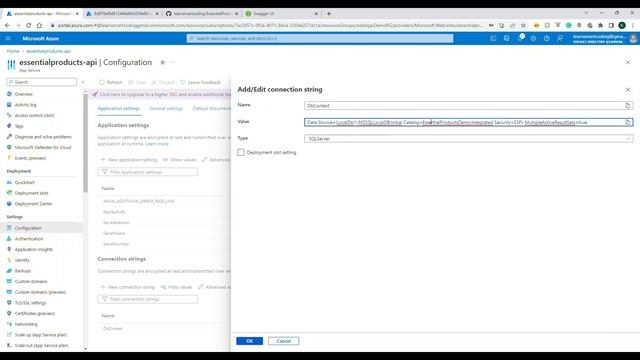Image resolution: width=640 pixels, height=360 pixels.
Task: Open Deployment Center
Action: click(x=33, y=204)
